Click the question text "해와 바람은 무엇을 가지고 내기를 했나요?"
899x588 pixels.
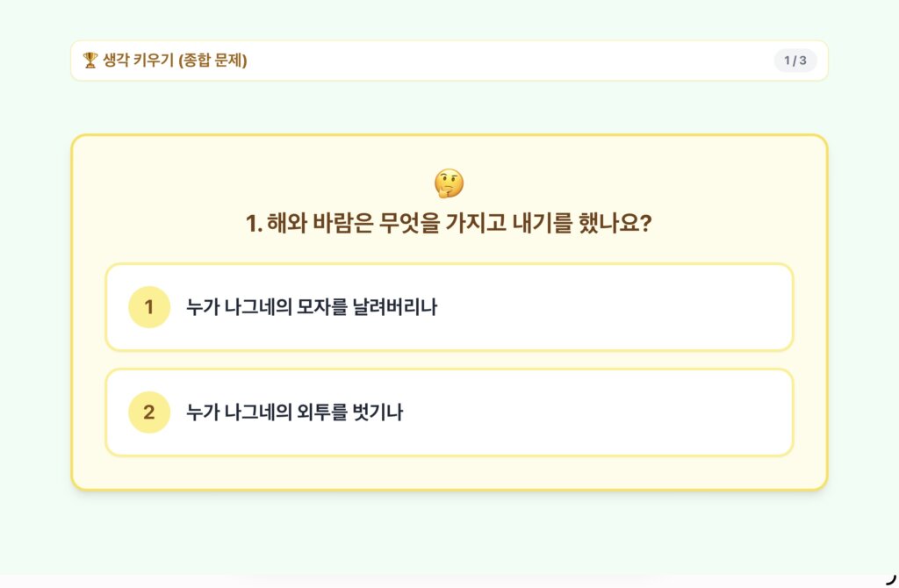[x=458, y=223]
